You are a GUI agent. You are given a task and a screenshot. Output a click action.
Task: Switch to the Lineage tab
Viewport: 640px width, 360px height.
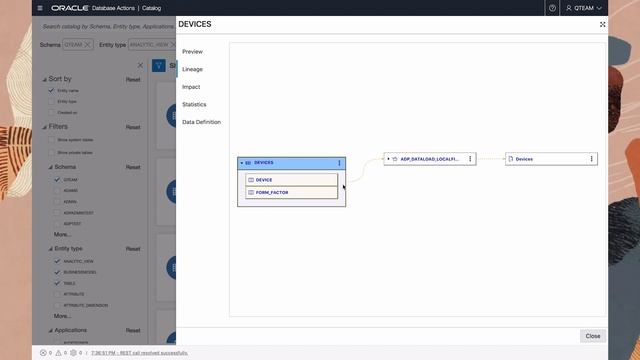point(192,69)
